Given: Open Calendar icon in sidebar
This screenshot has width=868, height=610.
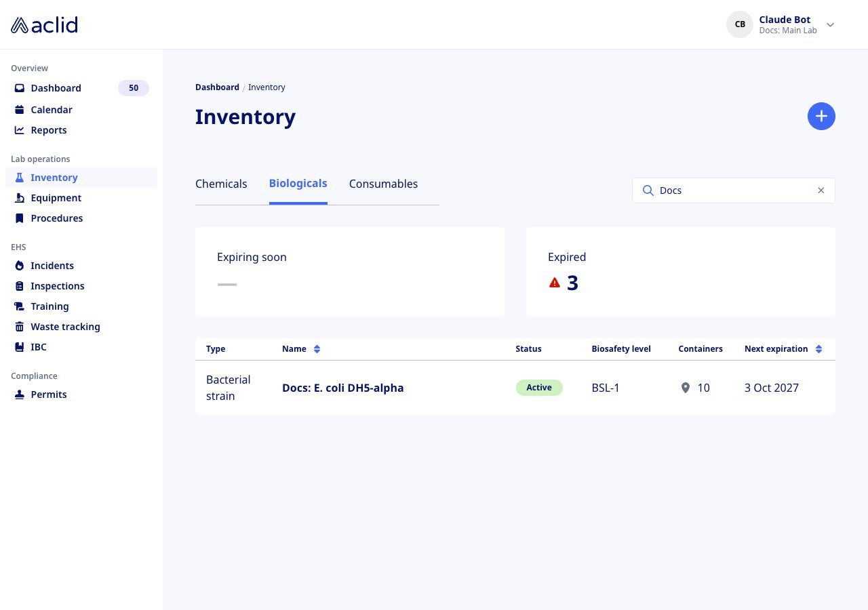Looking at the screenshot, I should pyautogui.click(x=20, y=110).
